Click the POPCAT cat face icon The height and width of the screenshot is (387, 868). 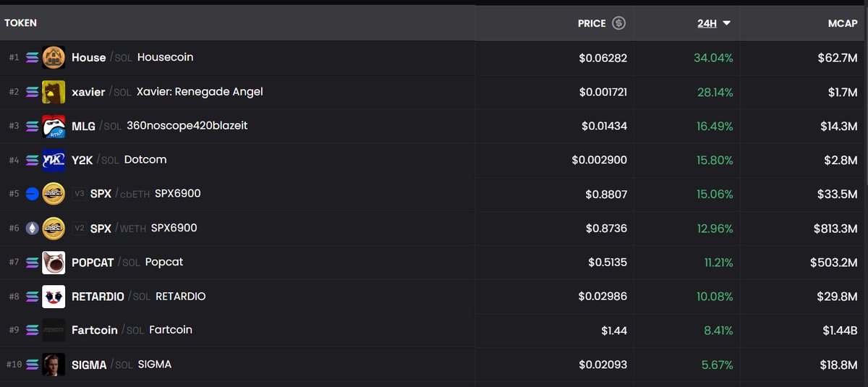point(54,263)
